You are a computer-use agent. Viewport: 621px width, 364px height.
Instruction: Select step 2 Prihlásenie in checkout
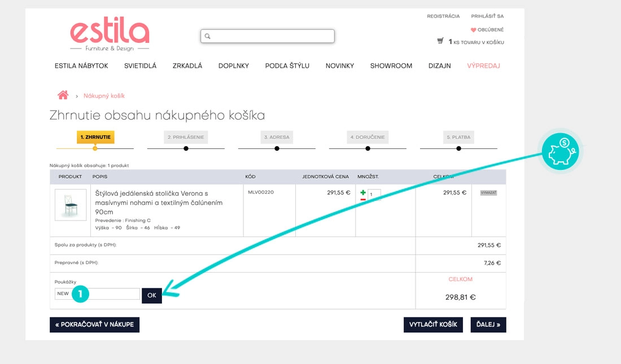click(186, 137)
